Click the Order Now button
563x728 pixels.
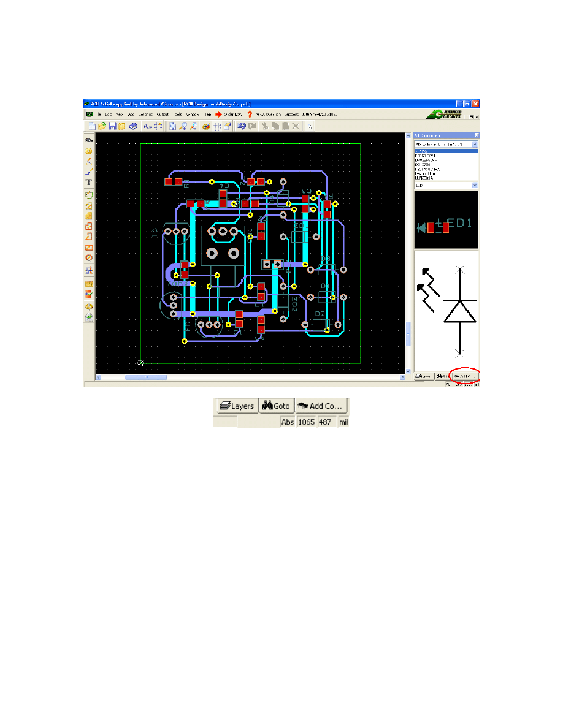point(229,114)
